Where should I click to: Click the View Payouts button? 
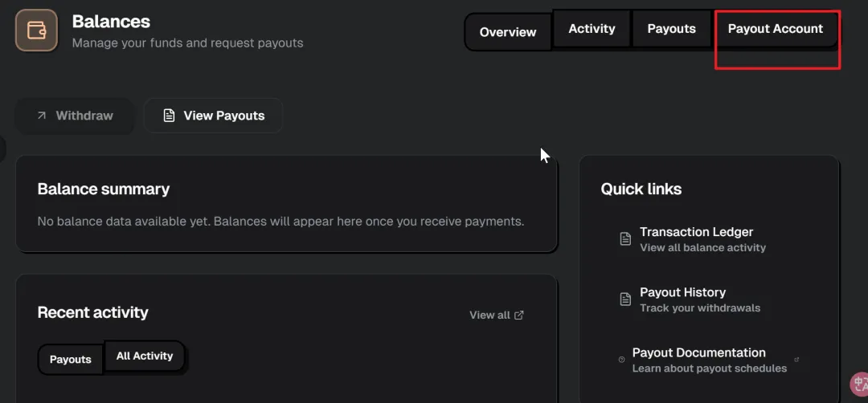(214, 116)
